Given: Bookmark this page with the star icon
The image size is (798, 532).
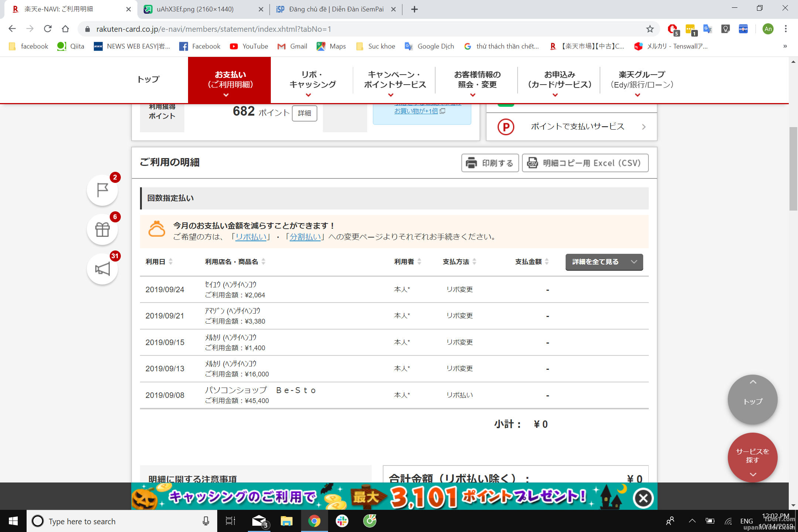Looking at the screenshot, I should [650, 29].
